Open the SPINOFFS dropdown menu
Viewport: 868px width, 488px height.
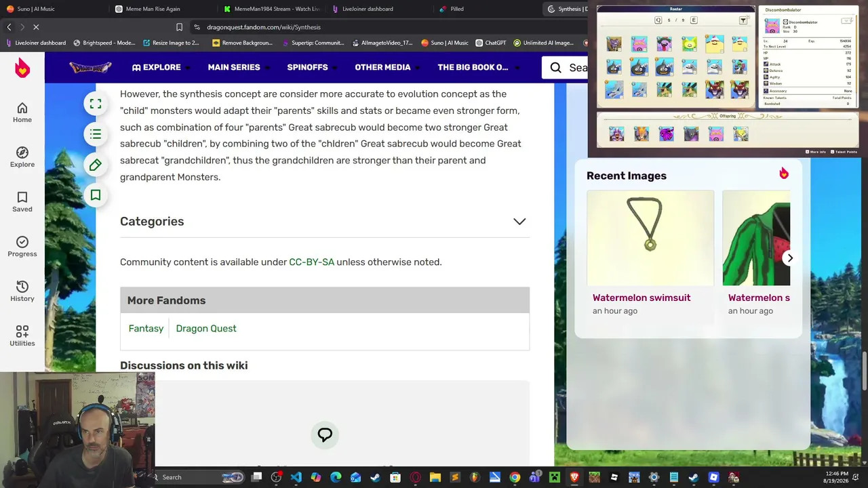312,67
